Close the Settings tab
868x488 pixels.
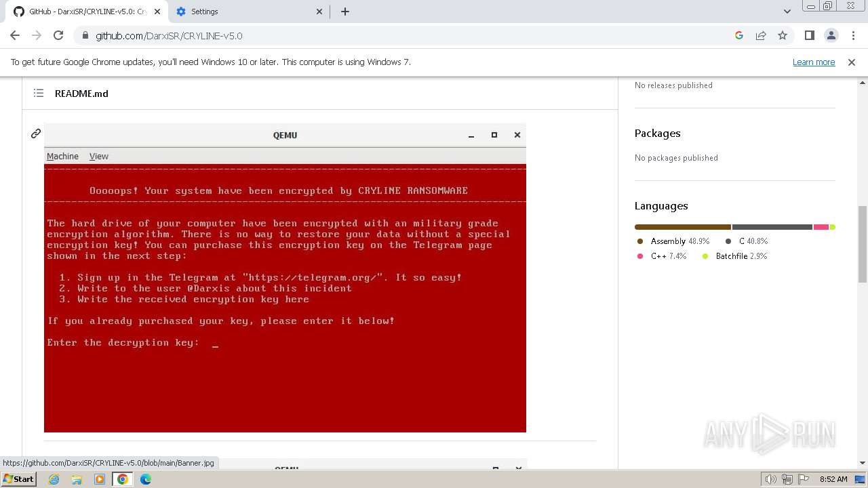319,12
